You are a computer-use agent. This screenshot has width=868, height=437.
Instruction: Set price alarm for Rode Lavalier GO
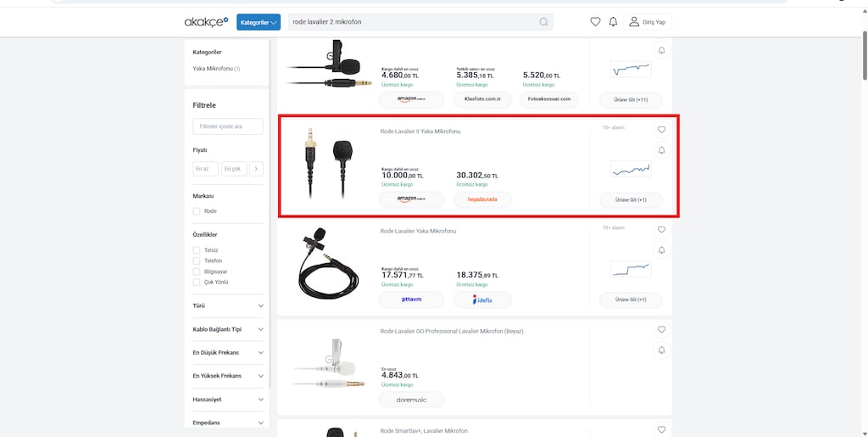pyautogui.click(x=661, y=350)
